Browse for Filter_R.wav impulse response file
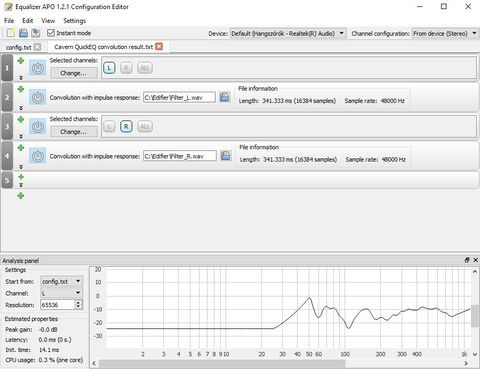 [226, 156]
